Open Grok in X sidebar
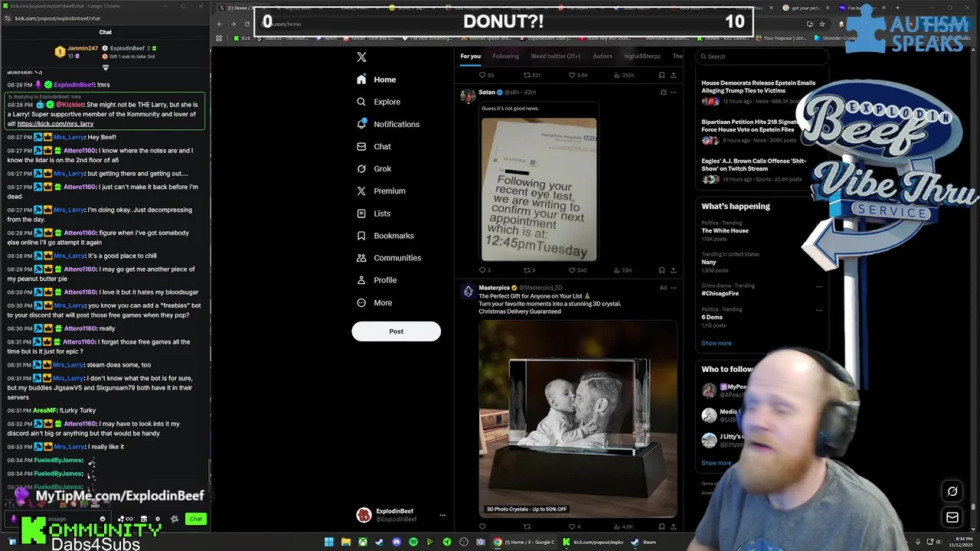Screen dimensions: 980x551 click(x=374, y=168)
